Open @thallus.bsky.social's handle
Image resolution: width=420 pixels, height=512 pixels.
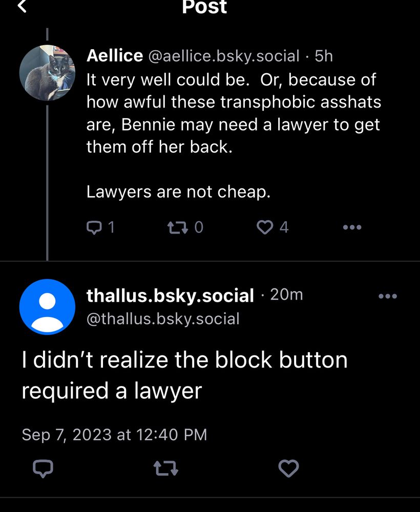tap(162, 318)
